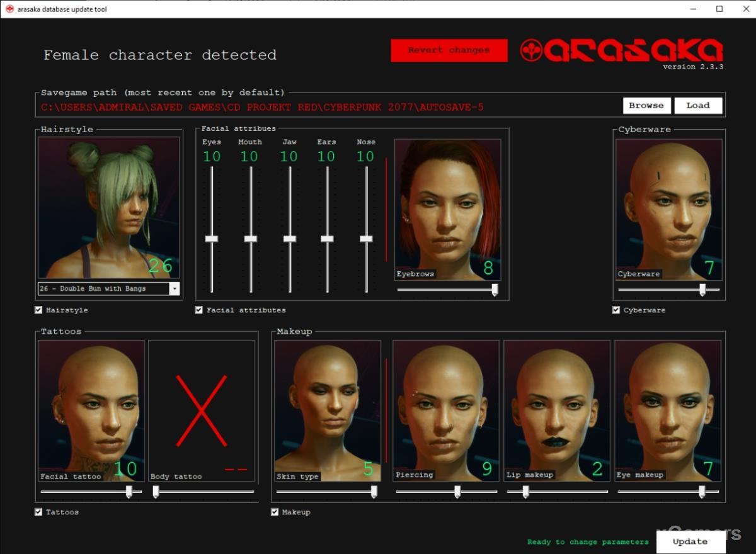Click the Lip makeup value 2

(597, 469)
